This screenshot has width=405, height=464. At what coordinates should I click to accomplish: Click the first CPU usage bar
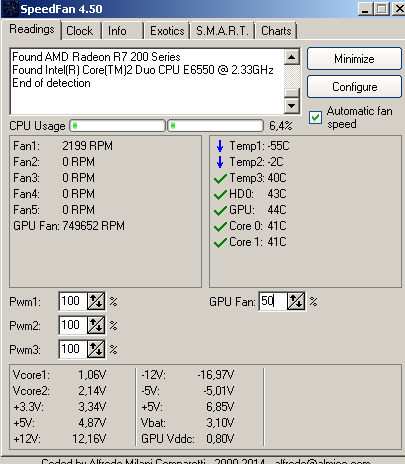(x=117, y=126)
